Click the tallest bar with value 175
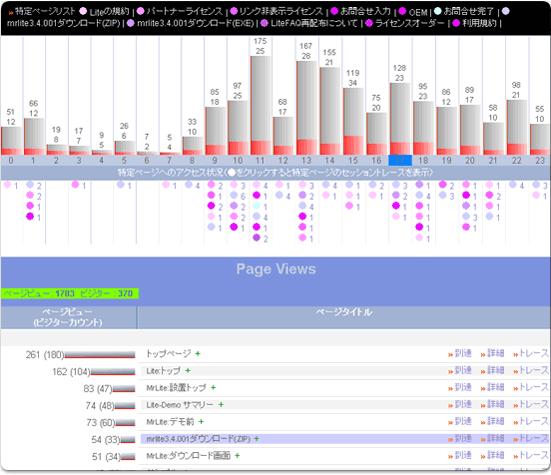This screenshot has width=551, height=475. (260, 105)
